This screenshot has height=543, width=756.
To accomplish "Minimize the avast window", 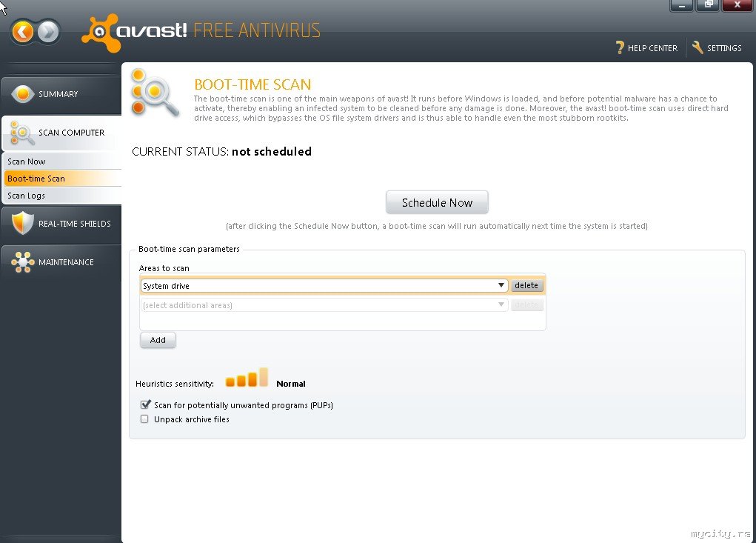I will [682, 5].
